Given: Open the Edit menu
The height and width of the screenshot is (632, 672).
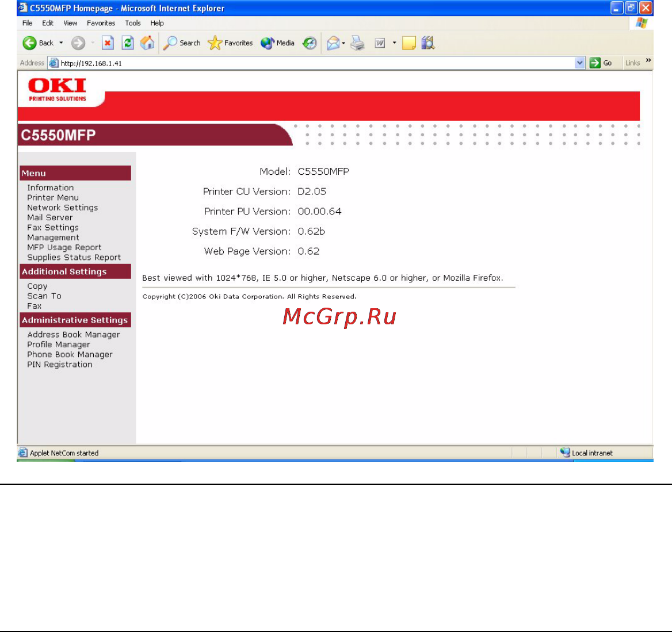Looking at the screenshot, I should click(48, 23).
